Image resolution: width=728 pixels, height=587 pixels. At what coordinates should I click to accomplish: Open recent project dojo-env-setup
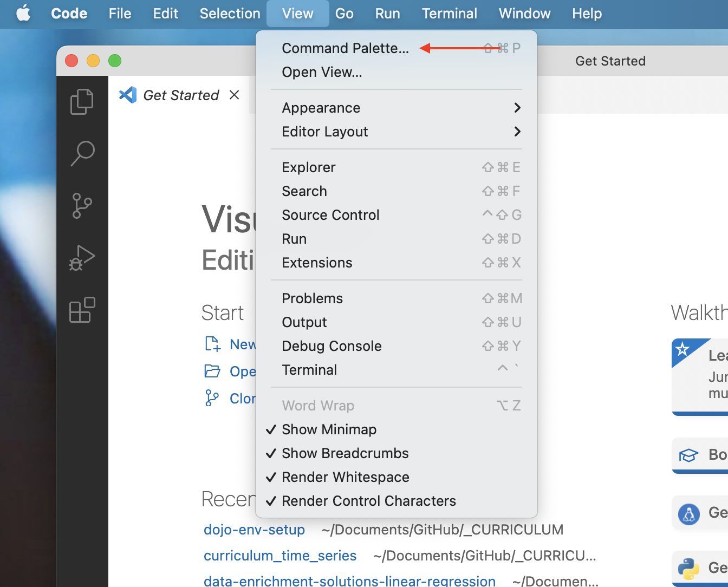click(254, 530)
